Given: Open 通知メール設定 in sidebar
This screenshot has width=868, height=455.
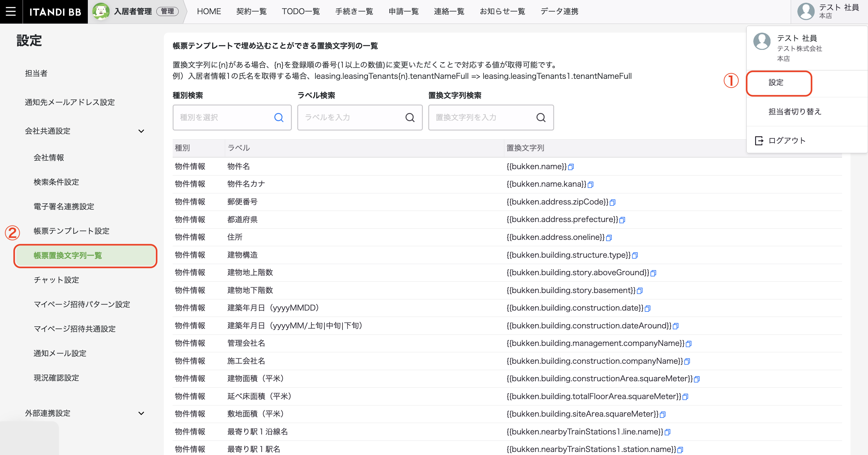Looking at the screenshot, I should pyautogui.click(x=60, y=353).
